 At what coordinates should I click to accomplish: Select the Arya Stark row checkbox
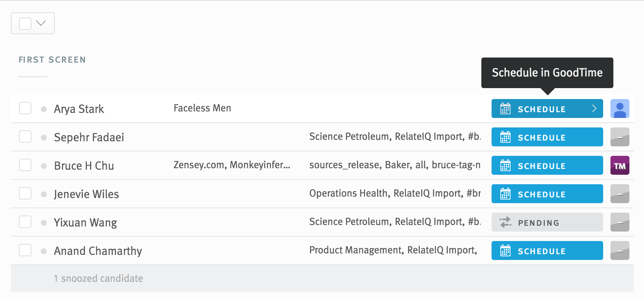(25, 108)
